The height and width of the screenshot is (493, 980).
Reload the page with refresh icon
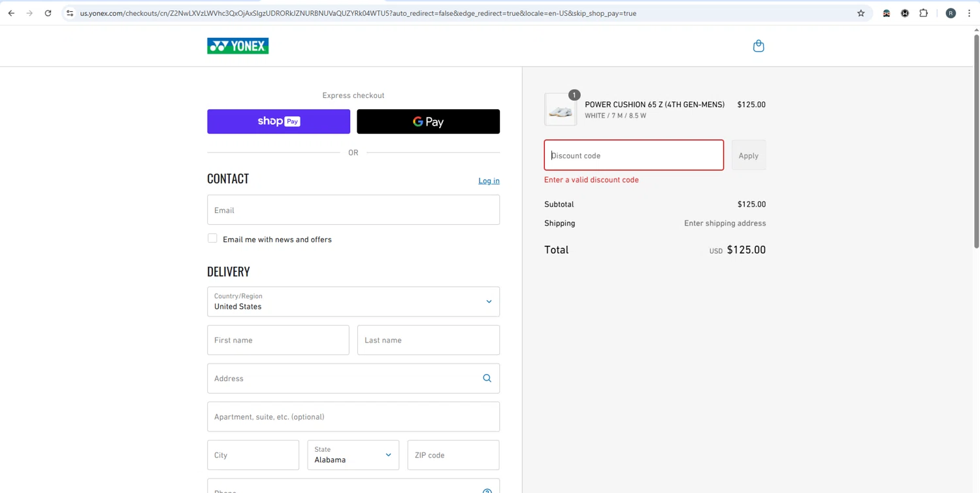click(48, 13)
